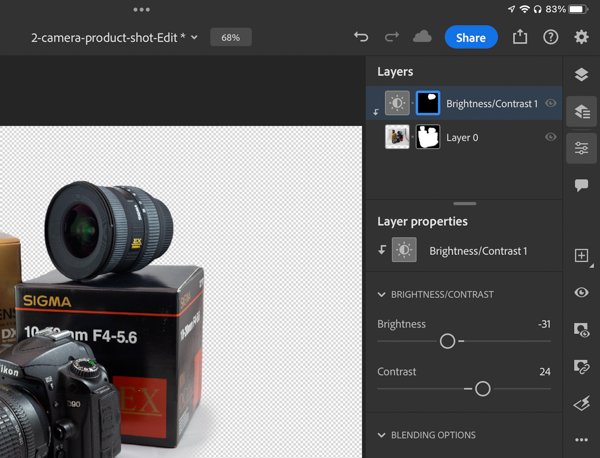Tap the Wi-Fi status icon

point(525,9)
